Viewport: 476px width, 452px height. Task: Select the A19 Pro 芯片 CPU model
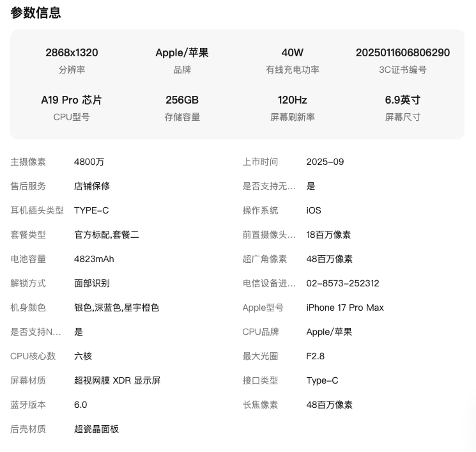point(72,100)
